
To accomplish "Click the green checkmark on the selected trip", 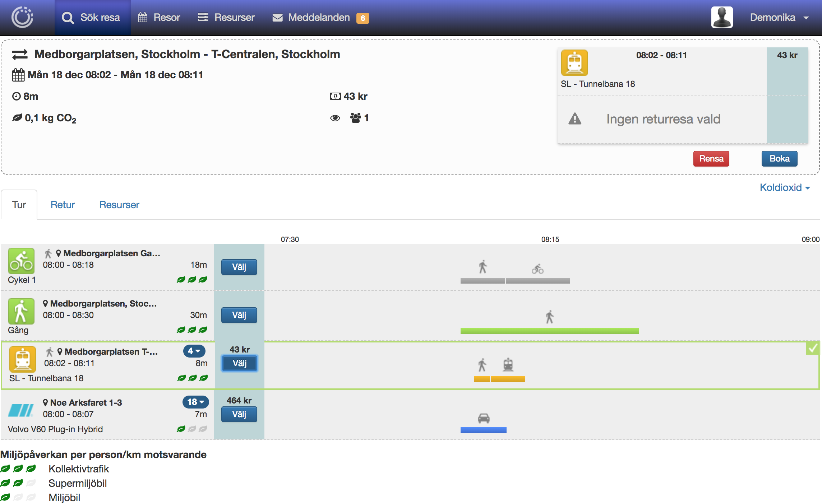I will (812, 348).
